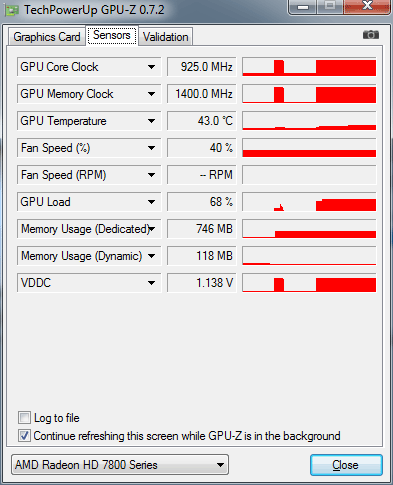The width and height of the screenshot is (393, 485).
Task: Close window with the red X button
Action: tap(367, 6)
